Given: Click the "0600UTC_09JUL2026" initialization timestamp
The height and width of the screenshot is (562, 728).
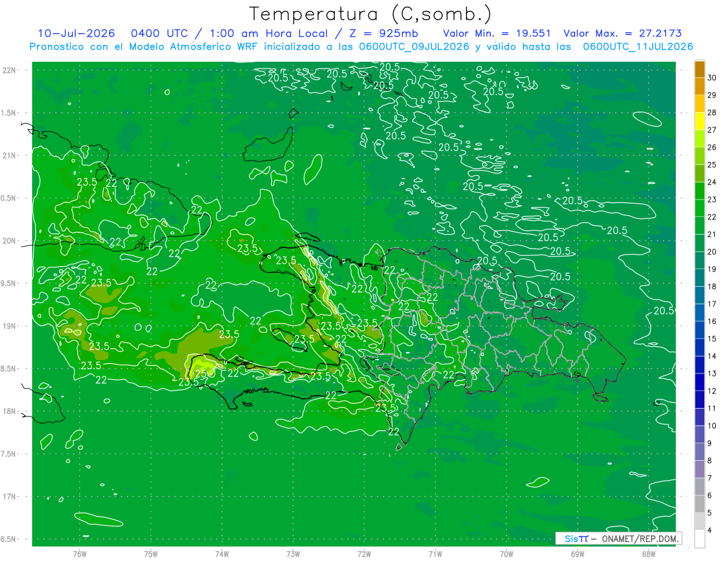Looking at the screenshot, I should click(414, 47).
